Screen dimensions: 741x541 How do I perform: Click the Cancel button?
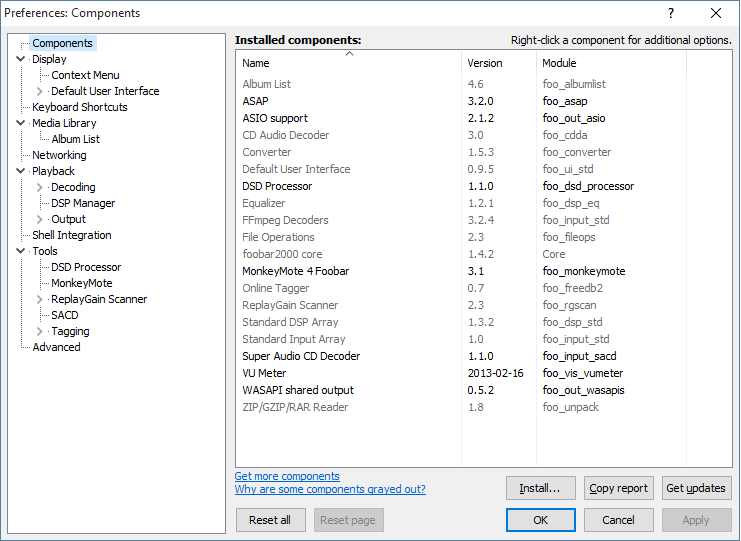619,520
